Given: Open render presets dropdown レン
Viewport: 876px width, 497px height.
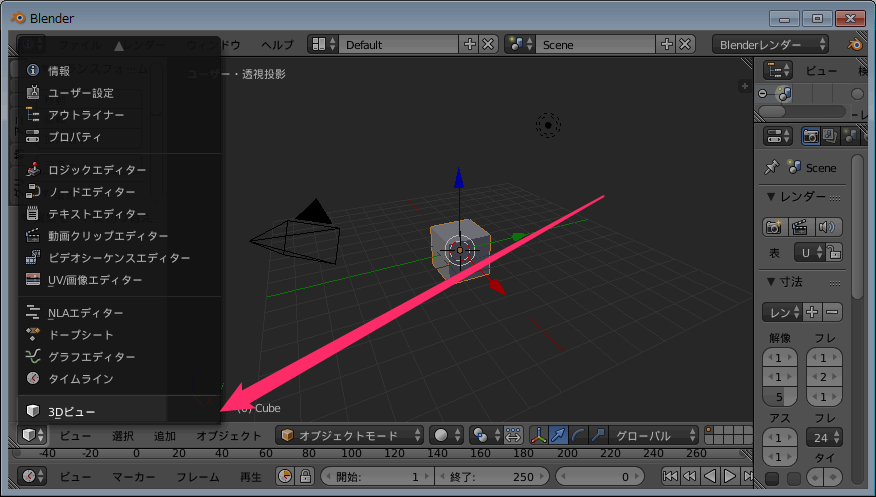Looking at the screenshot, I should (783, 312).
